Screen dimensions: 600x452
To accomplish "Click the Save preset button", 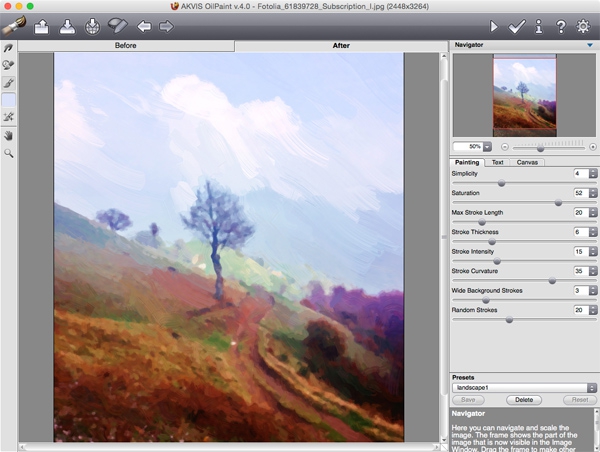I will coord(468,400).
